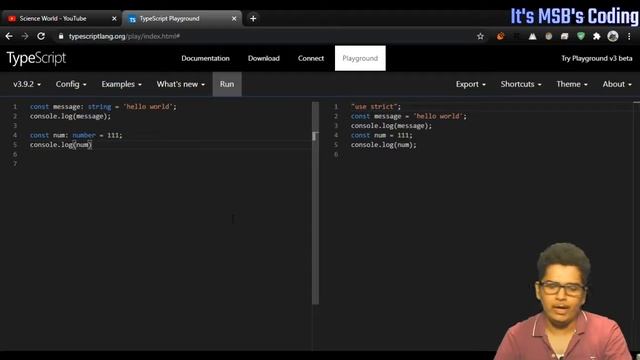Go back with the browser back arrow
Image resolution: width=640 pixels, height=360 pixels.
point(9,36)
